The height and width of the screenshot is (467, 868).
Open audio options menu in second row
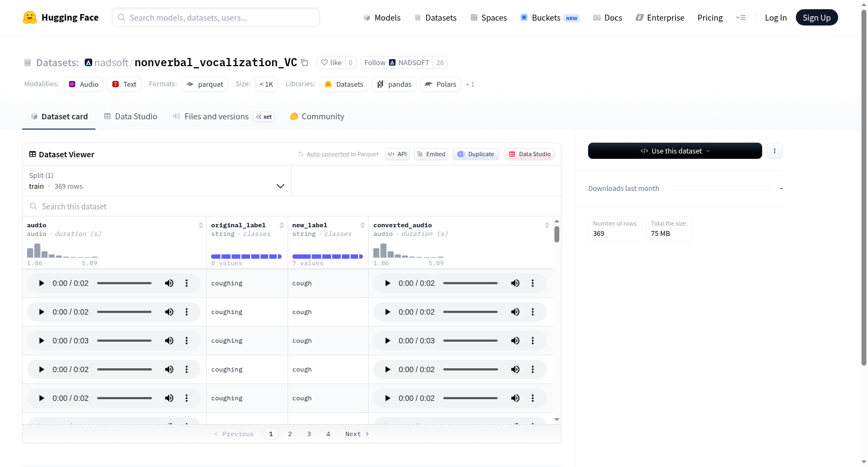click(187, 312)
